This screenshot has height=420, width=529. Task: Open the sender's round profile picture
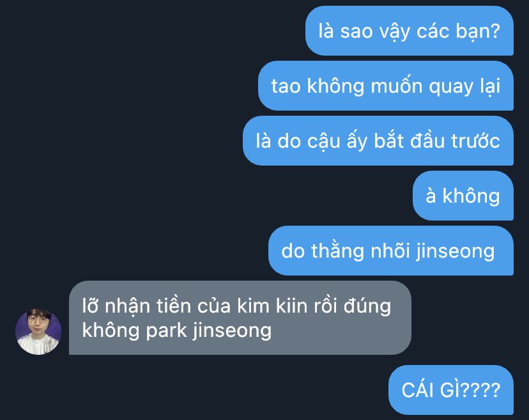[x=38, y=332]
